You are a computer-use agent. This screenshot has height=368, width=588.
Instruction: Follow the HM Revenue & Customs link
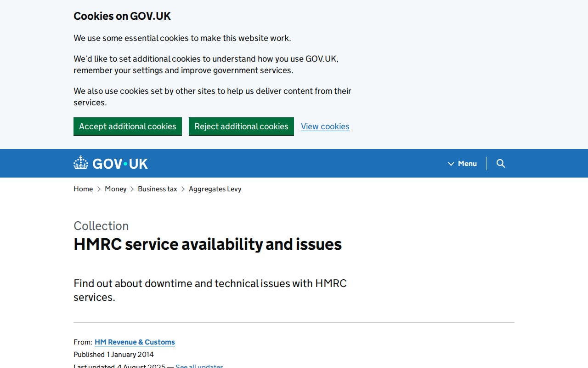pos(135,342)
